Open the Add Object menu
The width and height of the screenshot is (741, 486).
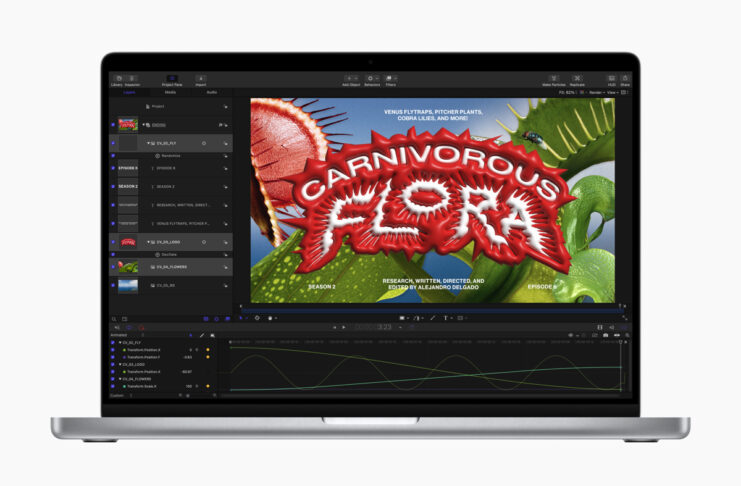tap(351, 80)
